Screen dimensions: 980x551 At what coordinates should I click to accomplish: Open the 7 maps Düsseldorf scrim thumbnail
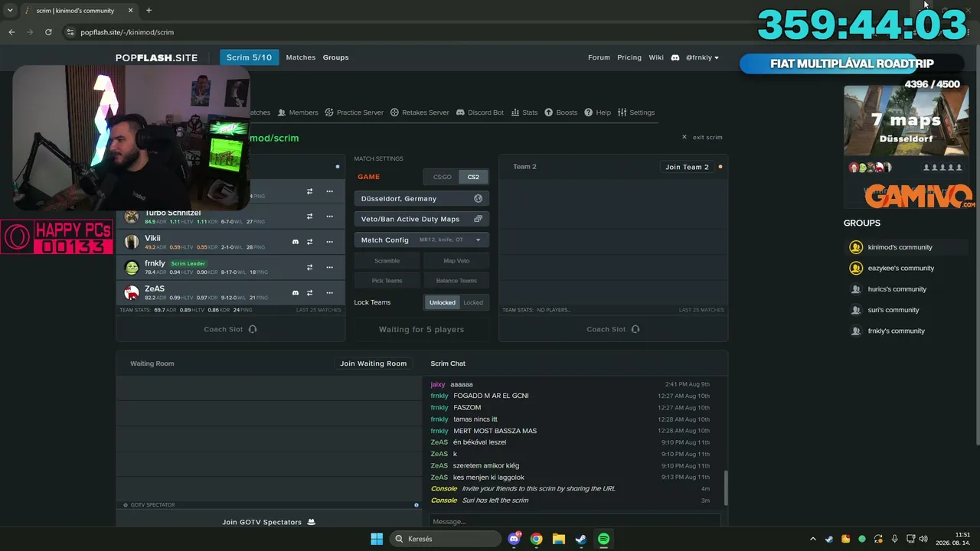906,120
